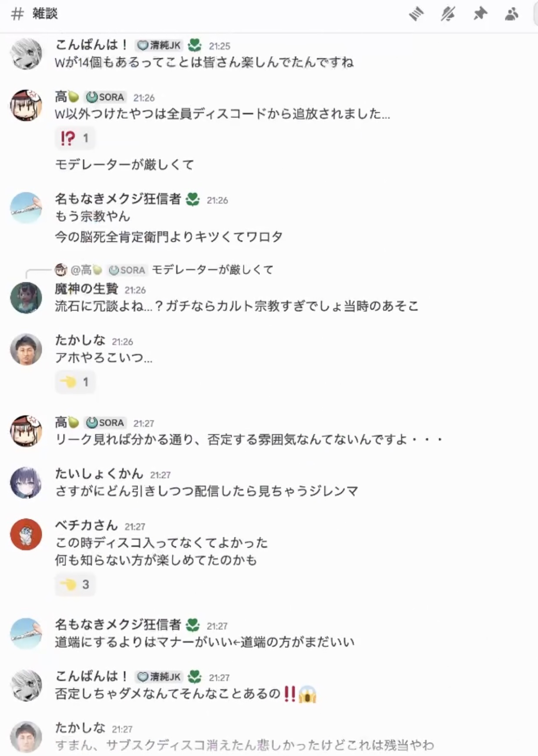Click green clover badge beside 名もなきメクジ狂信者 21:27
The image size is (538, 756).
[192, 626]
